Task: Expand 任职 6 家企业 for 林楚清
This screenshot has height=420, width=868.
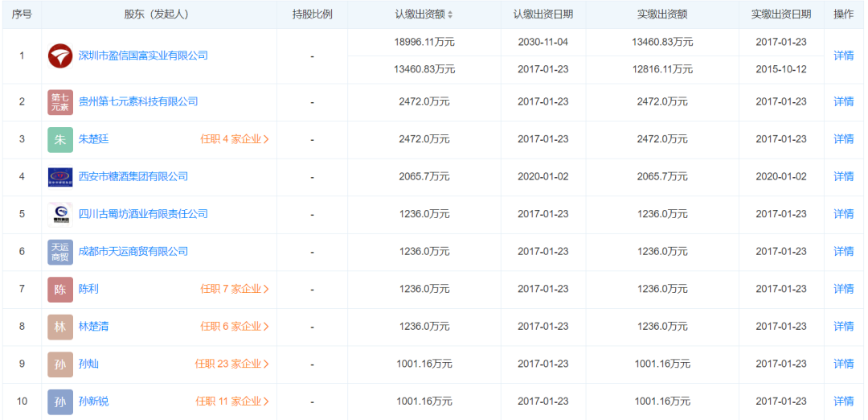Action: (x=235, y=326)
